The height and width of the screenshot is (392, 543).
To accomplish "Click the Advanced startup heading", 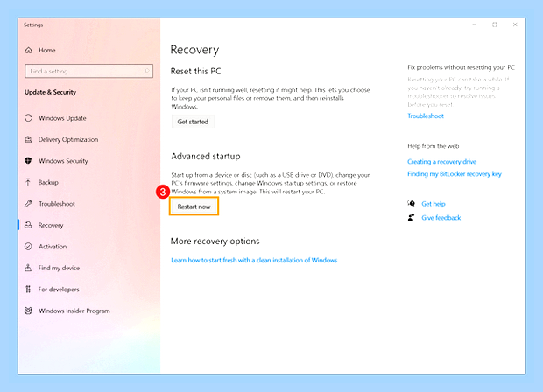I will pyautogui.click(x=206, y=157).
